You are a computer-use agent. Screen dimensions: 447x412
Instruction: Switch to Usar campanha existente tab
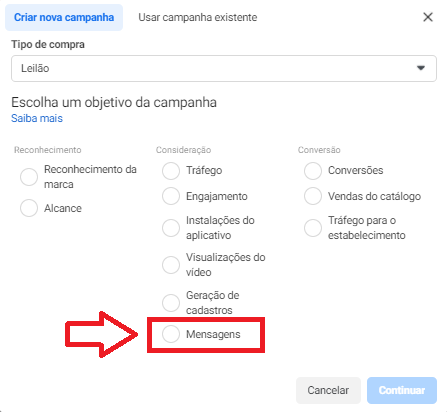coord(198,17)
